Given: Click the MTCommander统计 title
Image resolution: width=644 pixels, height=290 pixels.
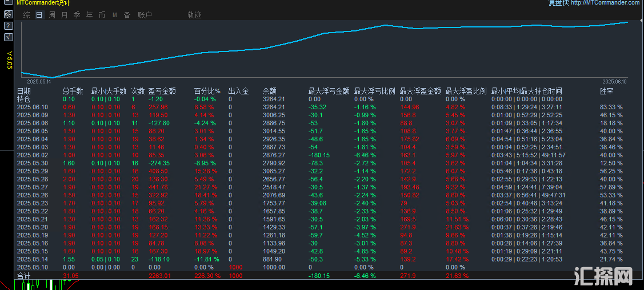Looking at the screenshot, I should tap(43, 2).
